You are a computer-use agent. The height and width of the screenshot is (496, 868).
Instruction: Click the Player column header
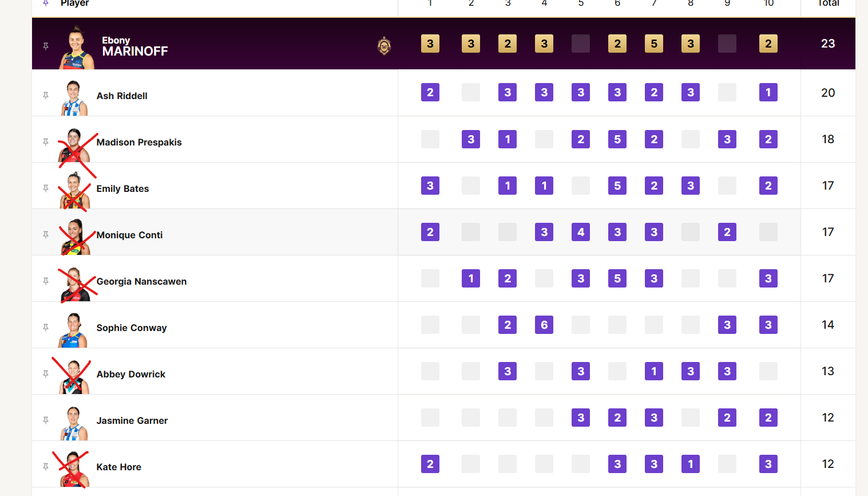[75, 3]
